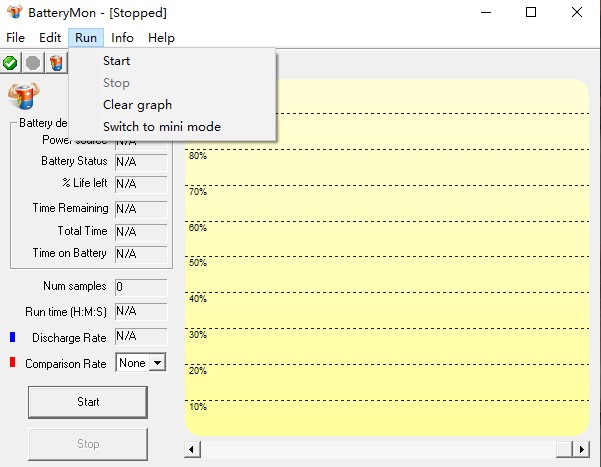The height and width of the screenshot is (467, 601).
Task: Click the large BatteryMon mascot logo
Action: [x=23, y=95]
